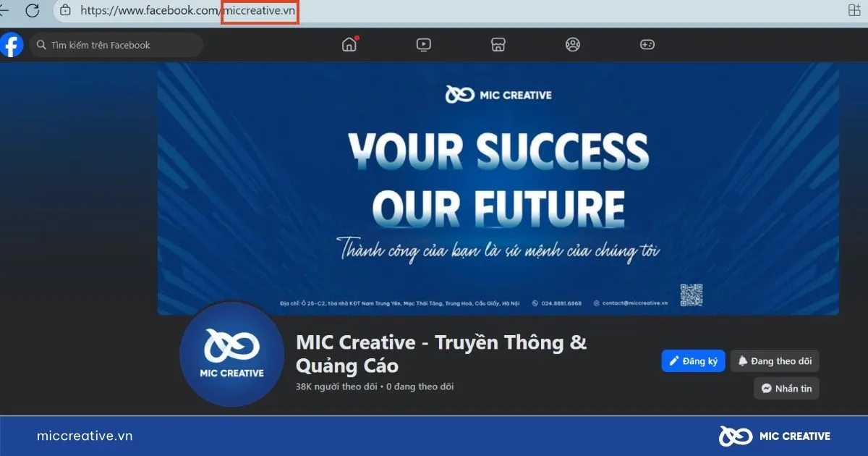The width and height of the screenshot is (868, 456).
Task: Click the tab overview icon top right
Action: point(855,12)
